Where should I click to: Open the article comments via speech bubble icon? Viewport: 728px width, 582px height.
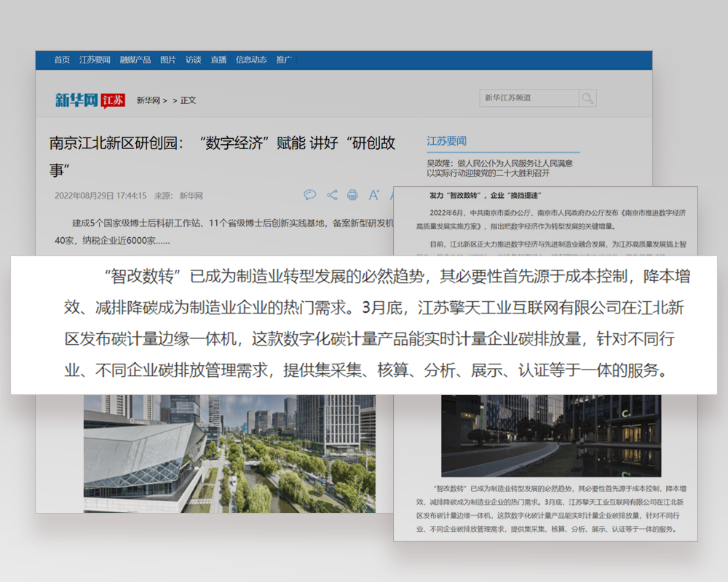pyautogui.click(x=309, y=195)
